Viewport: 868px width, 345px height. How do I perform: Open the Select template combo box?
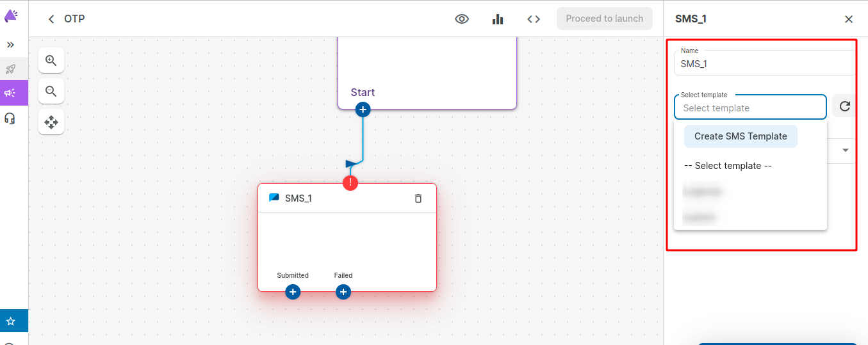tap(749, 108)
